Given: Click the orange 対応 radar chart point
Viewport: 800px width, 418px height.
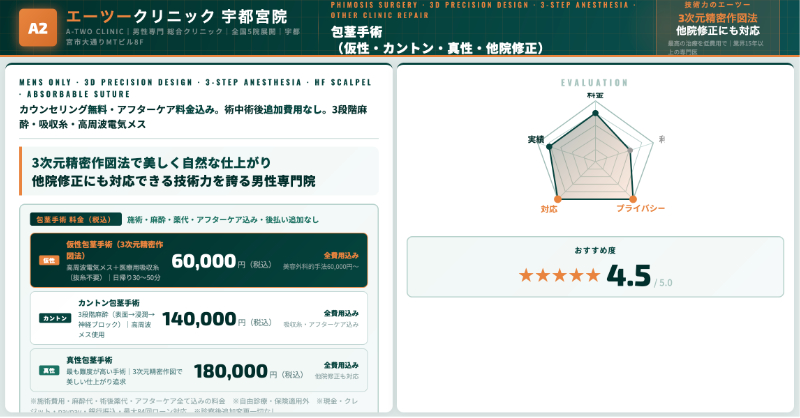Looking at the screenshot, I should tap(558, 200).
